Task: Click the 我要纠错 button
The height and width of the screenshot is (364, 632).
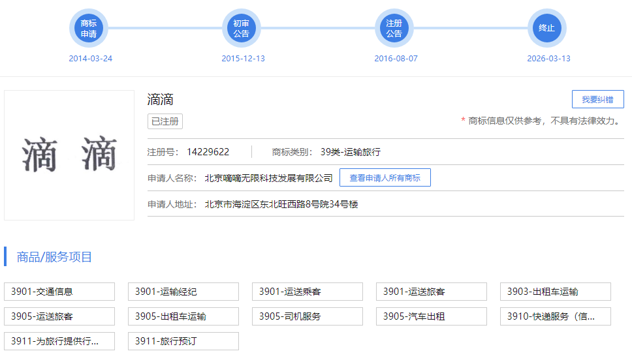Action: pyautogui.click(x=598, y=99)
